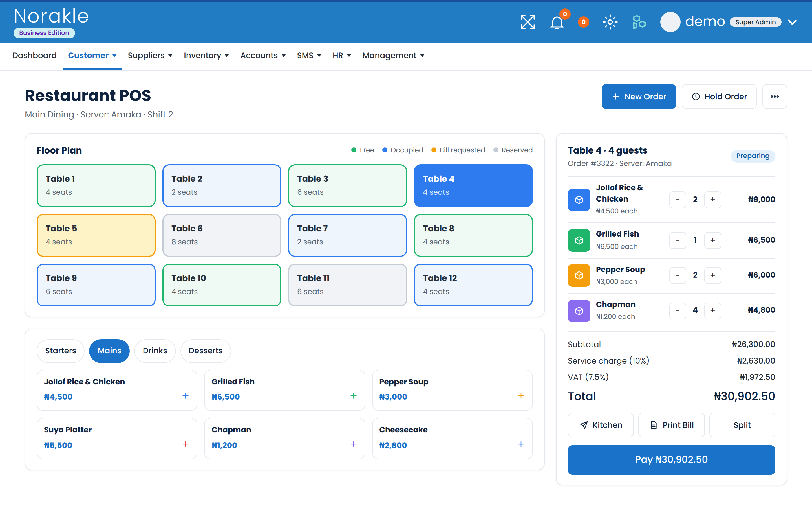Switch to the Drinks category tab
Screen dimensions: 812x508
(155, 351)
